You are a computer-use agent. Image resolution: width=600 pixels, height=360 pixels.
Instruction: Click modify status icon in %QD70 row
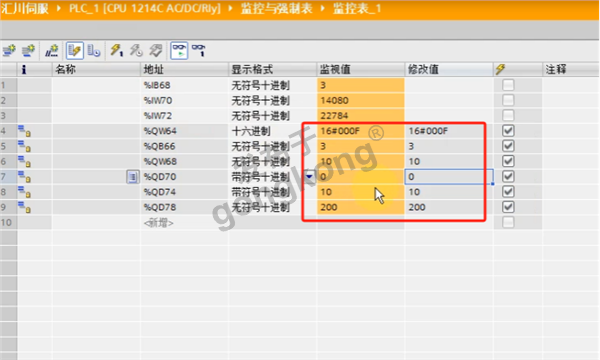(24, 177)
